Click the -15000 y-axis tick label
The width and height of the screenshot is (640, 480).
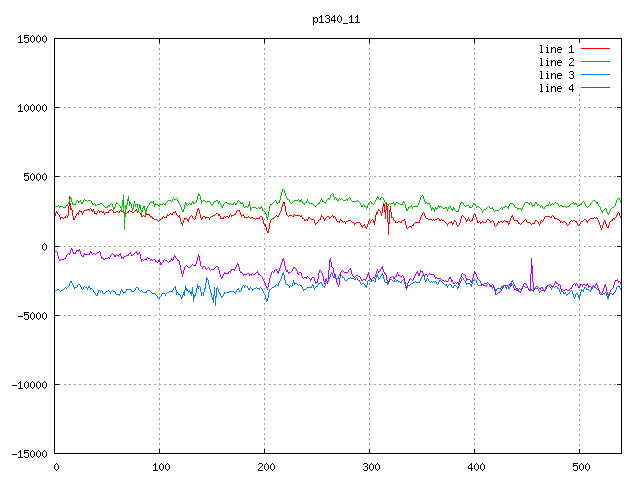coord(28,453)
